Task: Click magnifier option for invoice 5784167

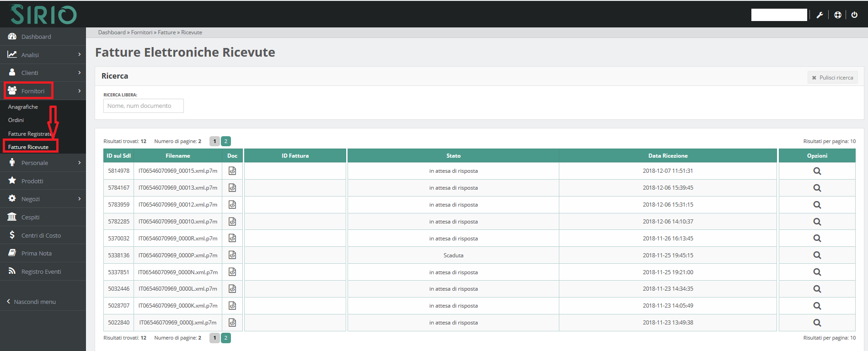Action: (817, 188)
